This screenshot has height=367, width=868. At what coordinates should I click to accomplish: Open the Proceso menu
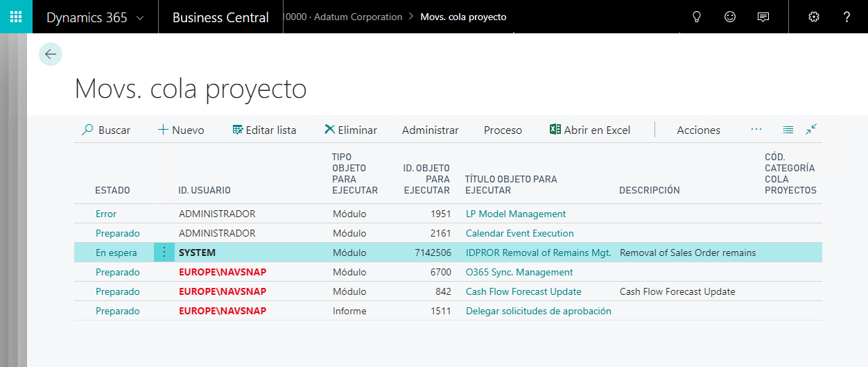[x=503, y=130]
